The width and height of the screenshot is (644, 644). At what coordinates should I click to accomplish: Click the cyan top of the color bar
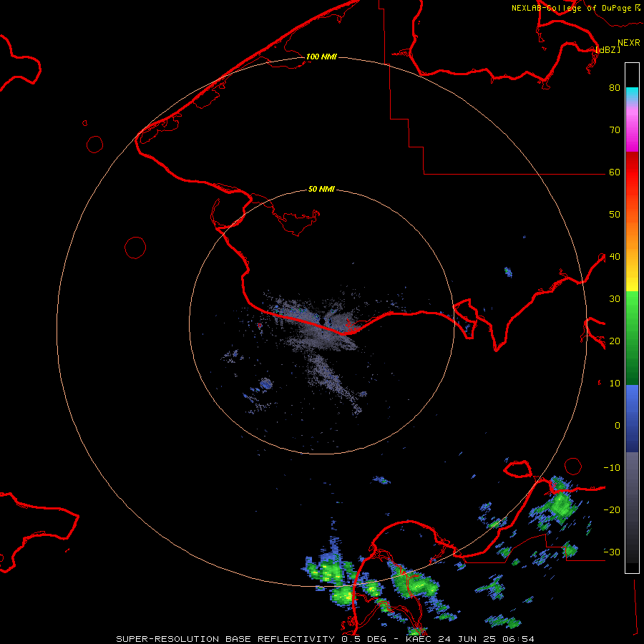(x=632, y=94)
